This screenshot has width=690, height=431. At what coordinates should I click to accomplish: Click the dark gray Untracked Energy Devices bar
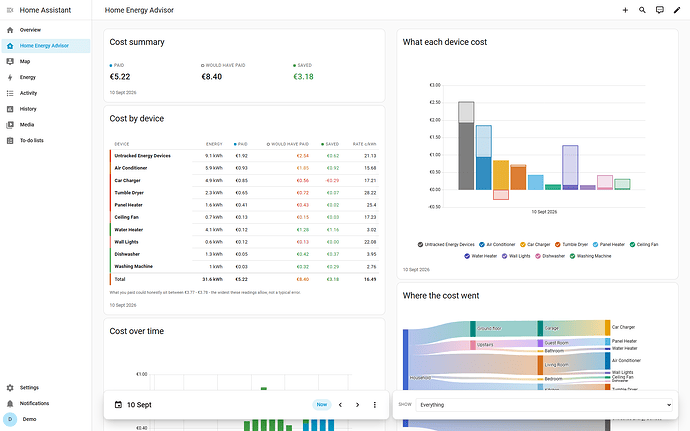click(466, 156)
